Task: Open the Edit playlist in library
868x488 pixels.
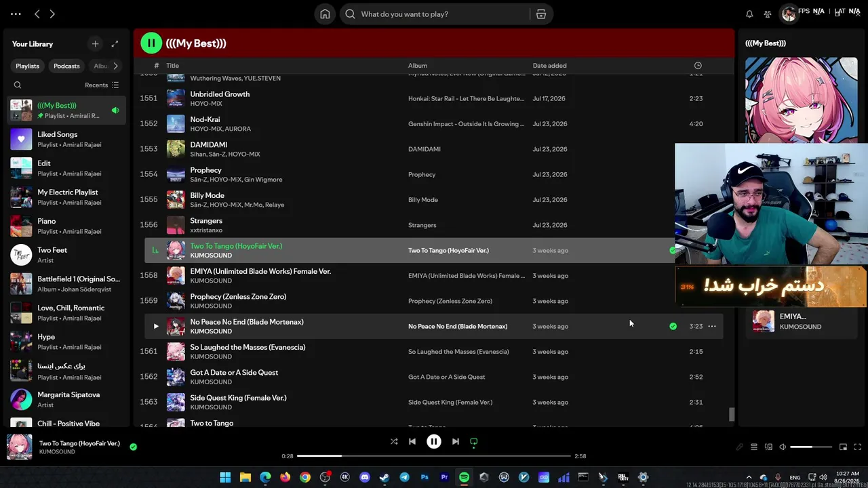Action: tap(65, 168)
